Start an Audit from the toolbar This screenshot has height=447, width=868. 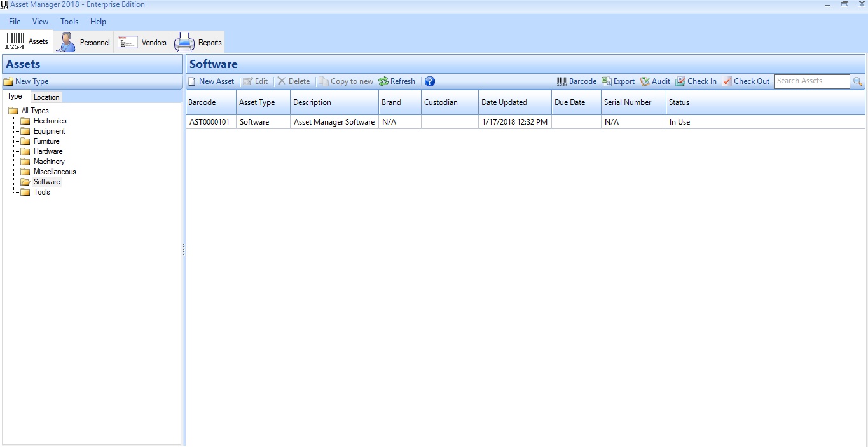click(655, 81)
